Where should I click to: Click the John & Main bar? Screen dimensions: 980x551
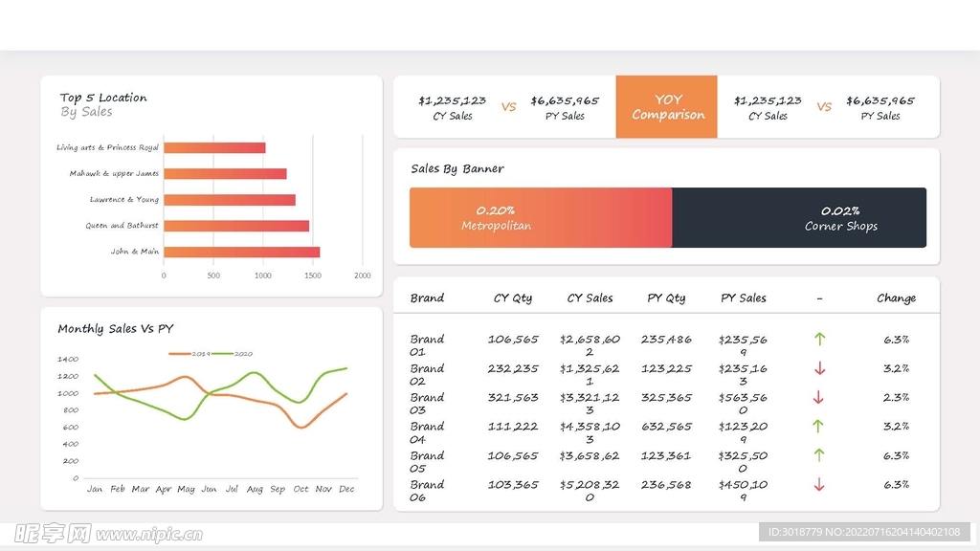pos(241,252)
